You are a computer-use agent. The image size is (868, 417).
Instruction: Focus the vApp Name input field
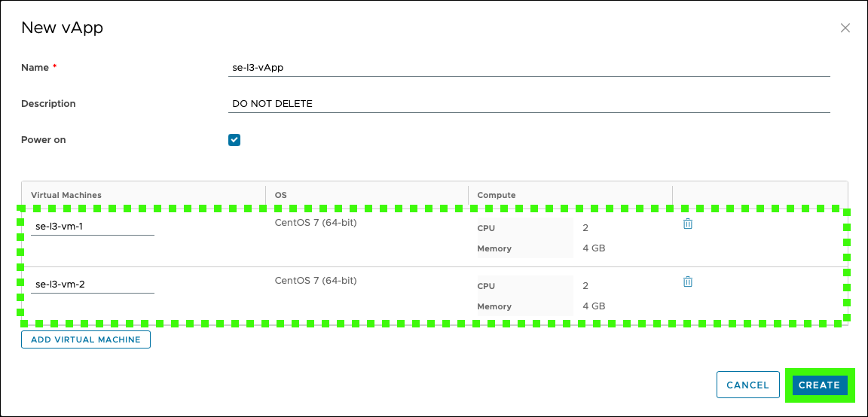click(x=529, y=68)
